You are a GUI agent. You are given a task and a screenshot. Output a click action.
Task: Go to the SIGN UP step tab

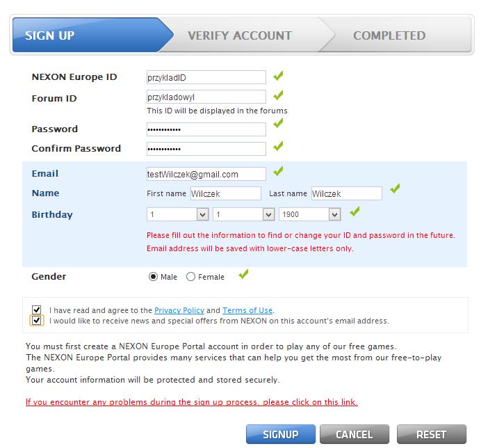(92, 35)
